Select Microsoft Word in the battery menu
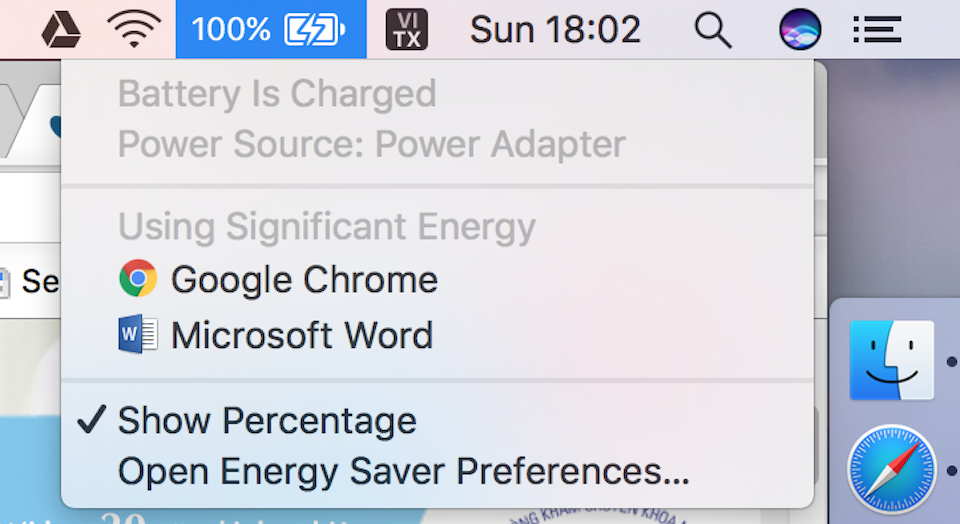 (302, 334)
